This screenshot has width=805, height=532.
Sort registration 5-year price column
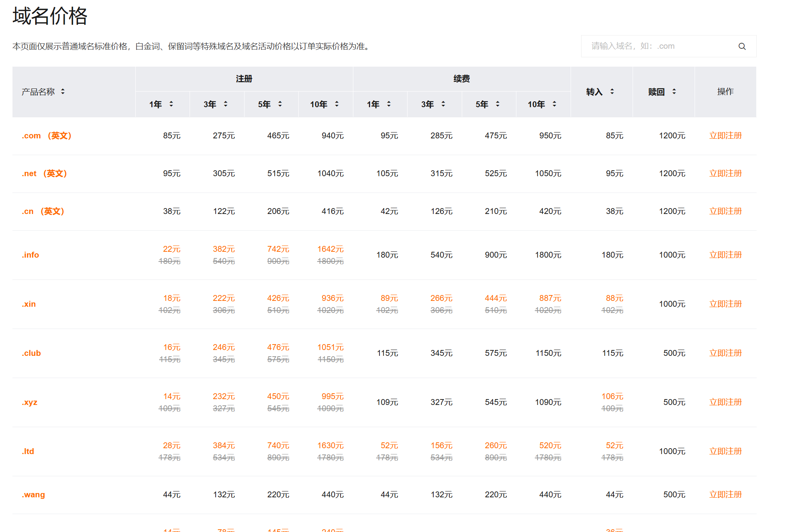280,104
